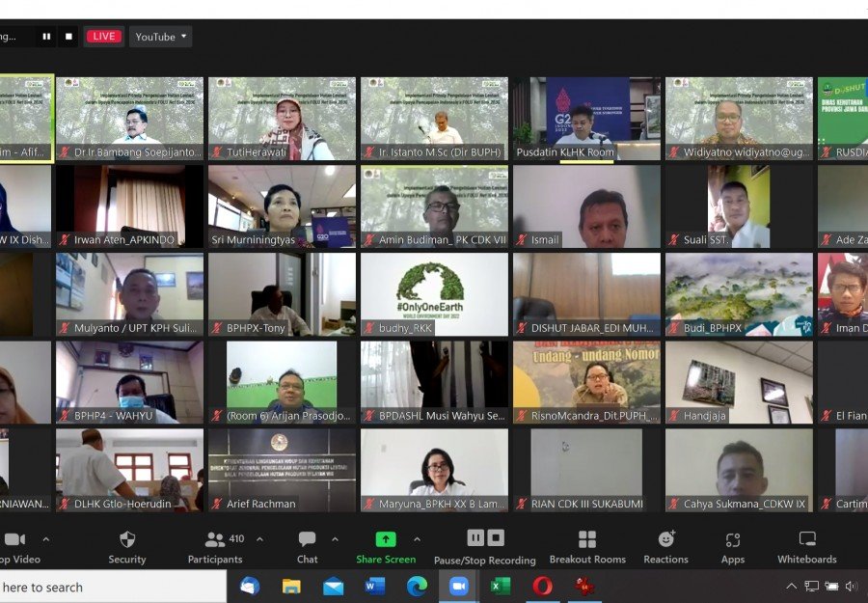
Task: Open Reactions menu
Action: (x=665, y=548)
